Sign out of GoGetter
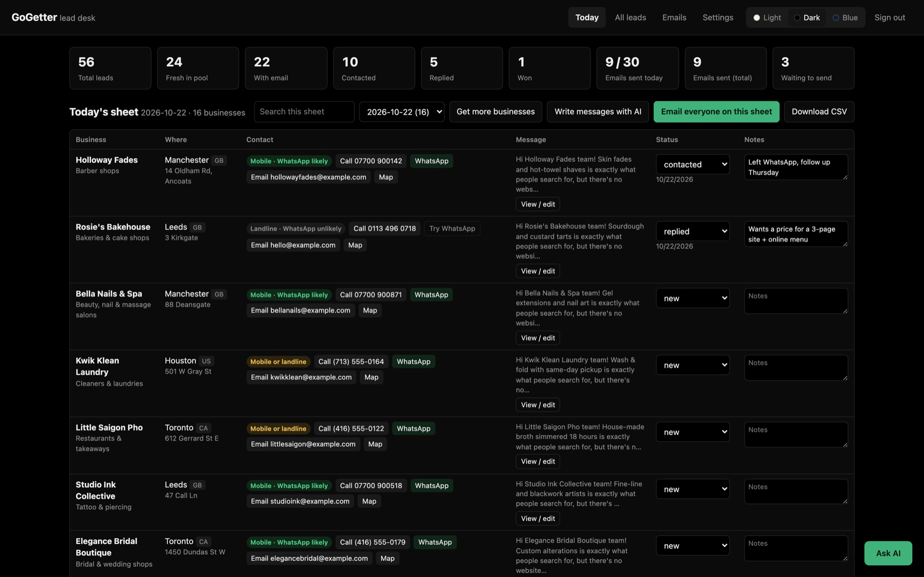The image size is (924, 577). pos(890,18)
